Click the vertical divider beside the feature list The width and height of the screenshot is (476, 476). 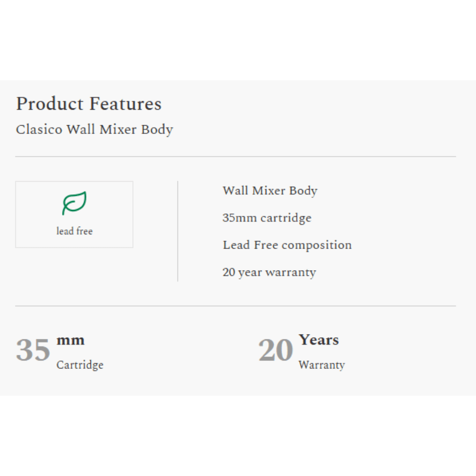click(178, 231)
